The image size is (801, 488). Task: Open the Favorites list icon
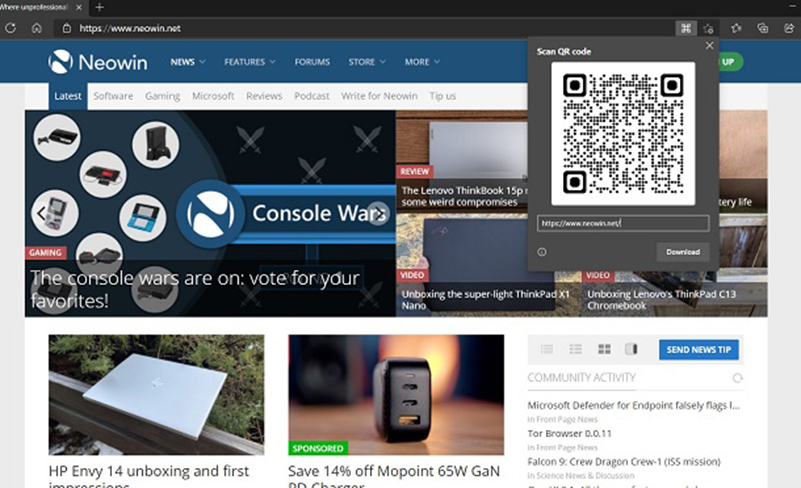pos(736,29)
